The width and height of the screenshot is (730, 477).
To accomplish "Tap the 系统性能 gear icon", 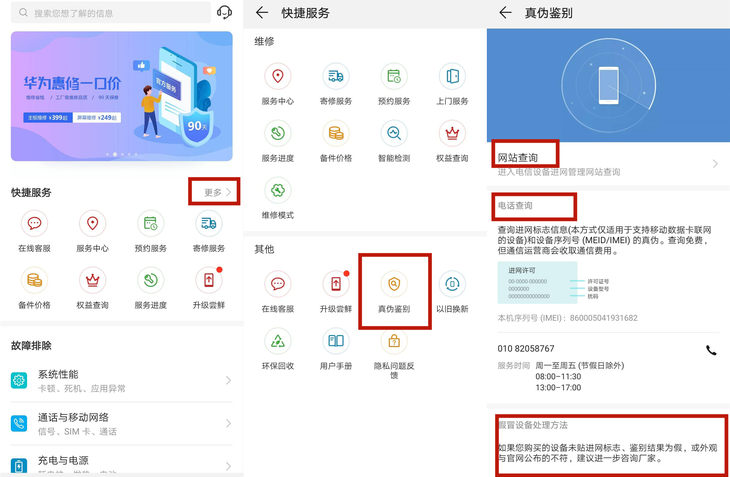I will click(x=19, y=381).
